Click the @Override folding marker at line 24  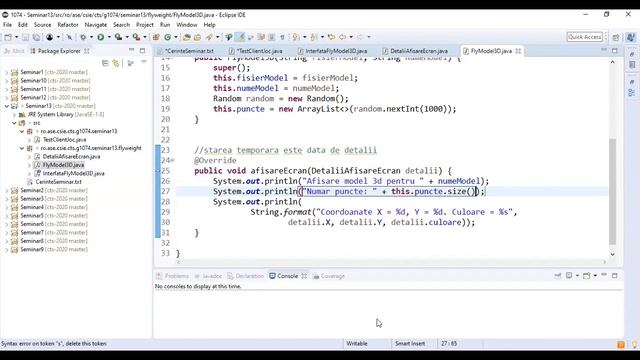point(173,160)
